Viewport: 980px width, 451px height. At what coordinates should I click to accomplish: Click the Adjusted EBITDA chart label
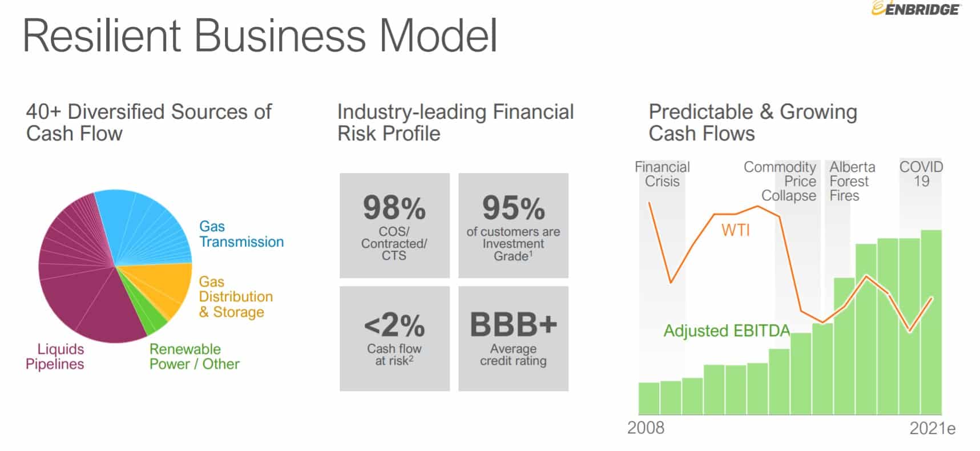727,331
